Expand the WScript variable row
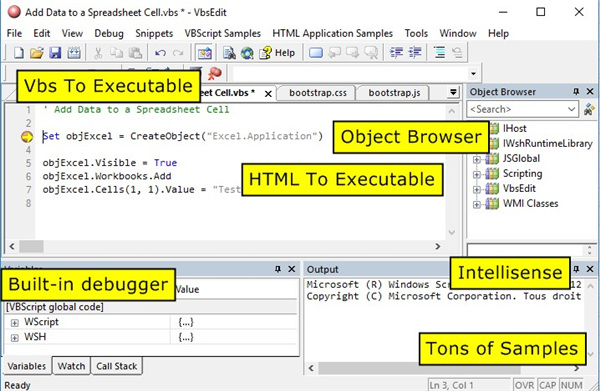The image size is (600, 391). [15, 323]
